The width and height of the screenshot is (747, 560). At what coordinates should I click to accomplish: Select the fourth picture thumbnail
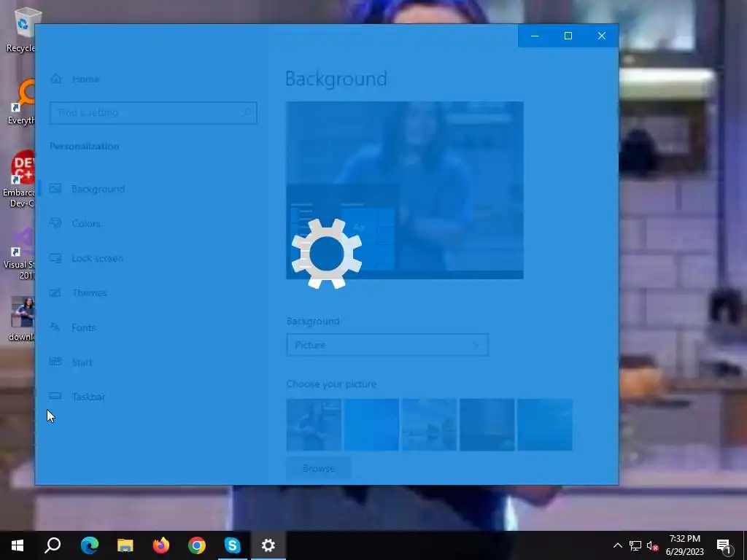(487, 425)
